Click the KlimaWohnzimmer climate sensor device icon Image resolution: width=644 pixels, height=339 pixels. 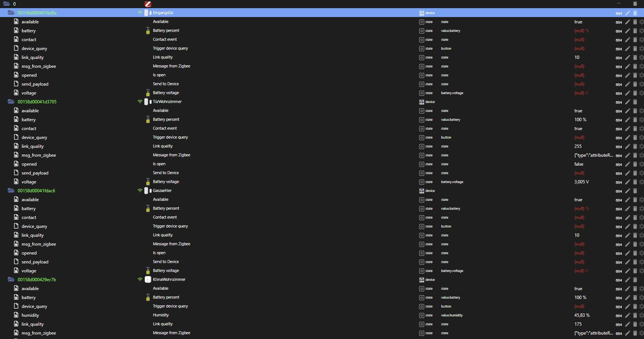pyautogui.click(x=148, y=279)
